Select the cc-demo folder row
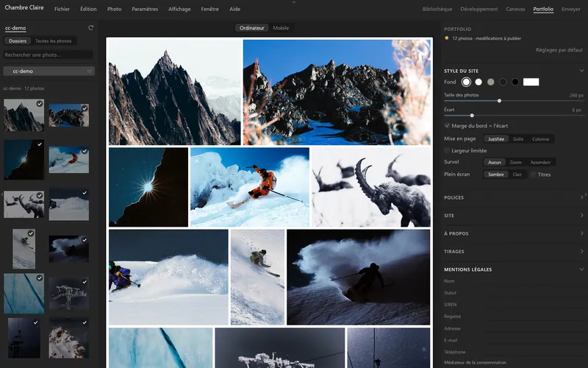 (49, 71)
